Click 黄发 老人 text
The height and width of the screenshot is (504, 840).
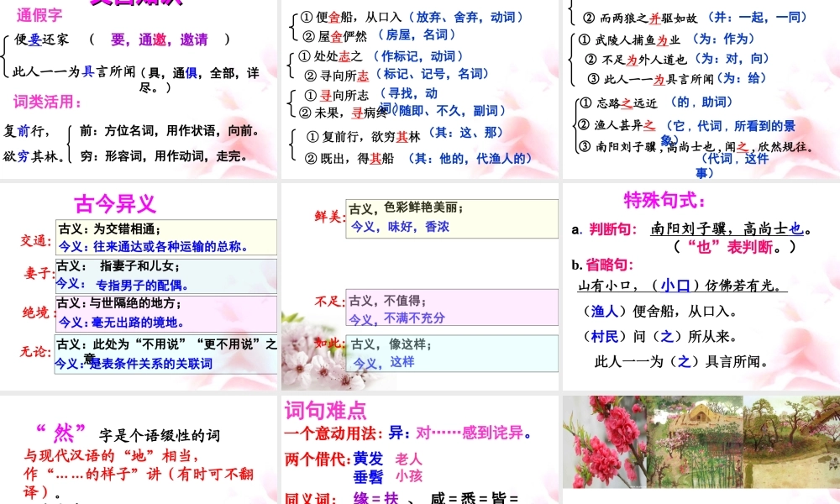[387, 459]
